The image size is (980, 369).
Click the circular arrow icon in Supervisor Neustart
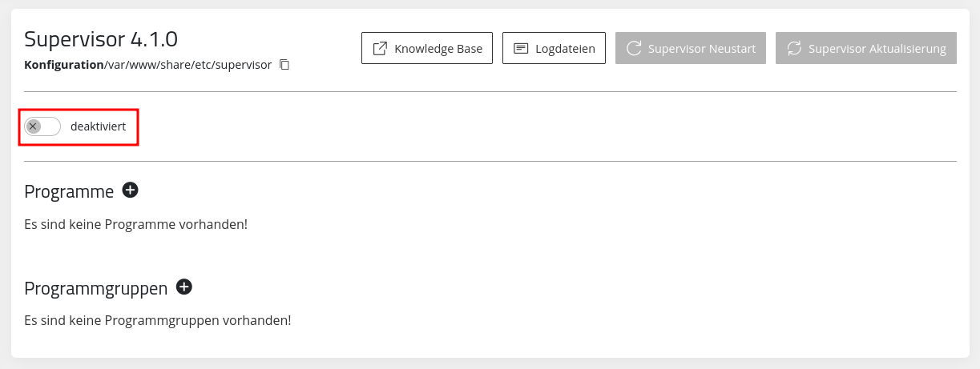pos(634,48)
